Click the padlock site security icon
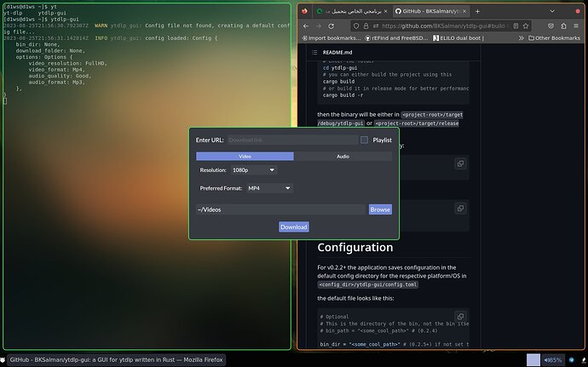This screenshot has width=588, height=367. 366,26
